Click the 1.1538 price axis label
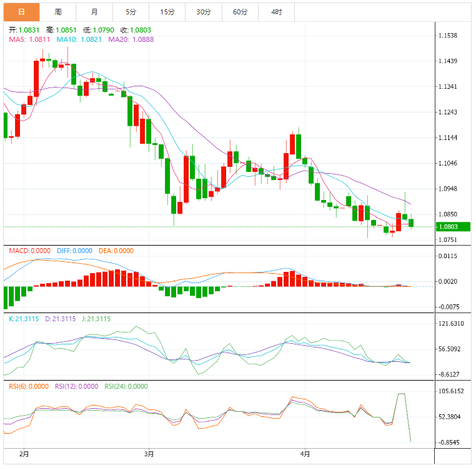476x470 pixels. pyautogui.click(x=448, y=36)
